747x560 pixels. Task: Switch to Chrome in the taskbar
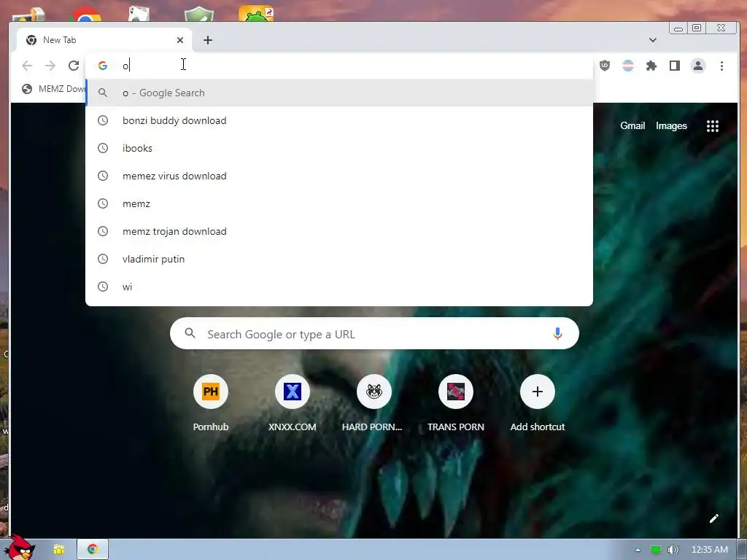click(93, 550)
